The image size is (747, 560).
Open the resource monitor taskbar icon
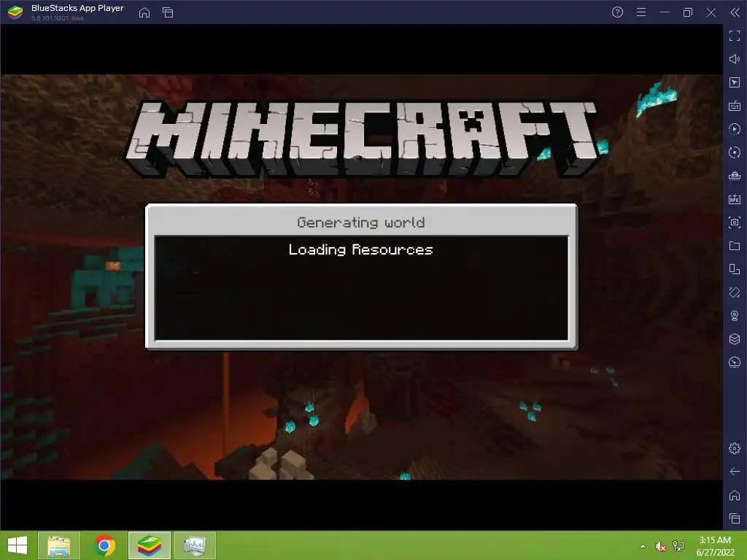pyautogui.click(x=194, y=545)
